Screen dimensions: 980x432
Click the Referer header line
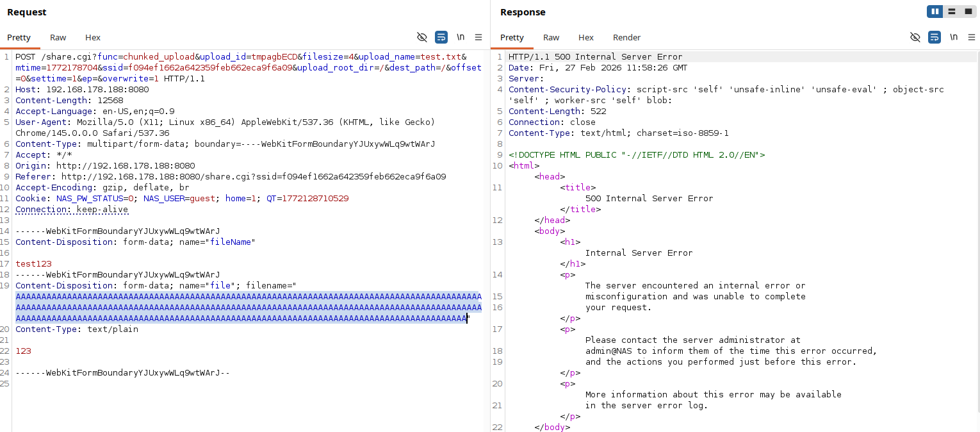[x=231, y=176]
